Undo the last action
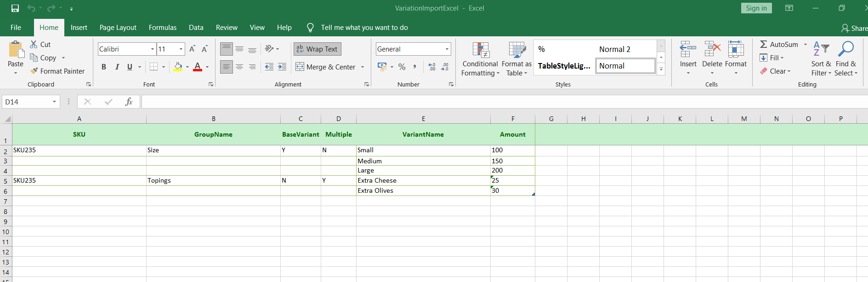The image size is (868, 282). pyautogui.click(x=31, y=8)
